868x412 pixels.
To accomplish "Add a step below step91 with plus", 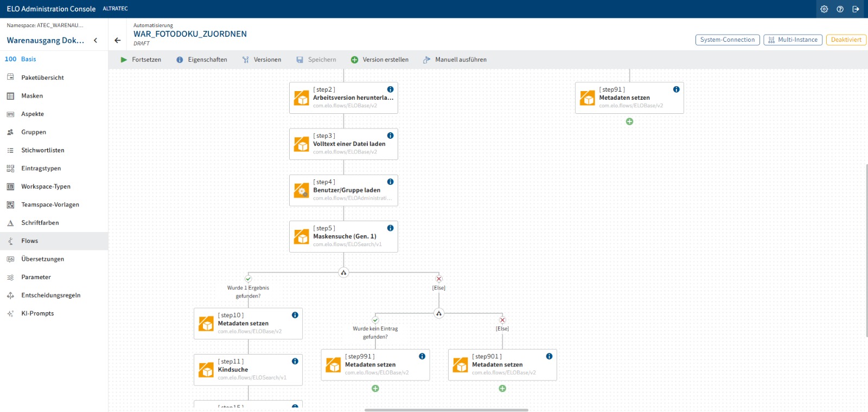I will [x=629, y=121].
